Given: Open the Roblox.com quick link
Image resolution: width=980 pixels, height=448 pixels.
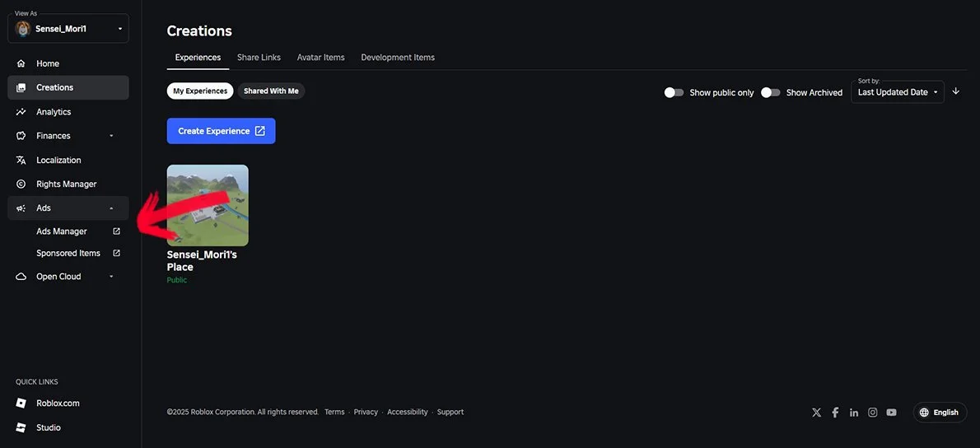Looking at the screenshot, I should (x=68, y=403).
